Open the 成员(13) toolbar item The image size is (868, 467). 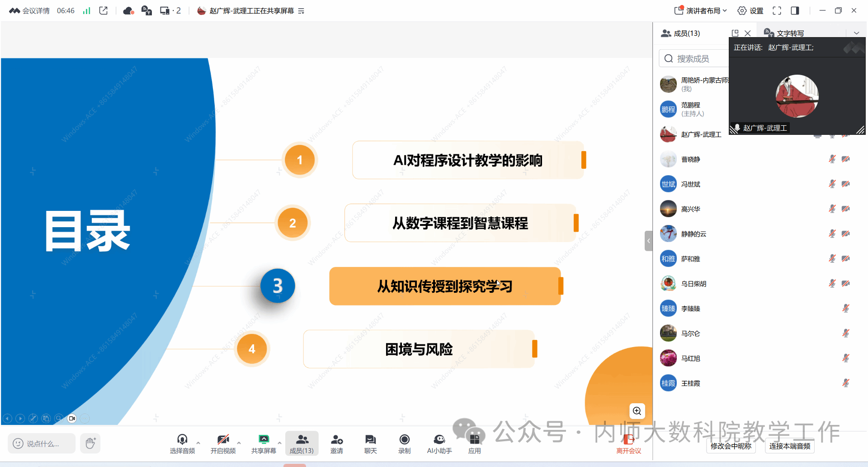(x=302, y=443)
